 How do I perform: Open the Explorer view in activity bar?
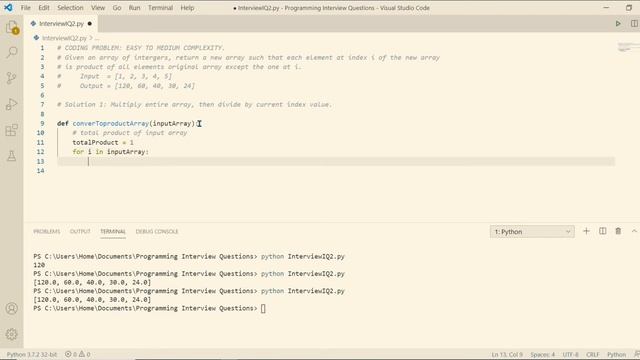click(x=12, y=27)
